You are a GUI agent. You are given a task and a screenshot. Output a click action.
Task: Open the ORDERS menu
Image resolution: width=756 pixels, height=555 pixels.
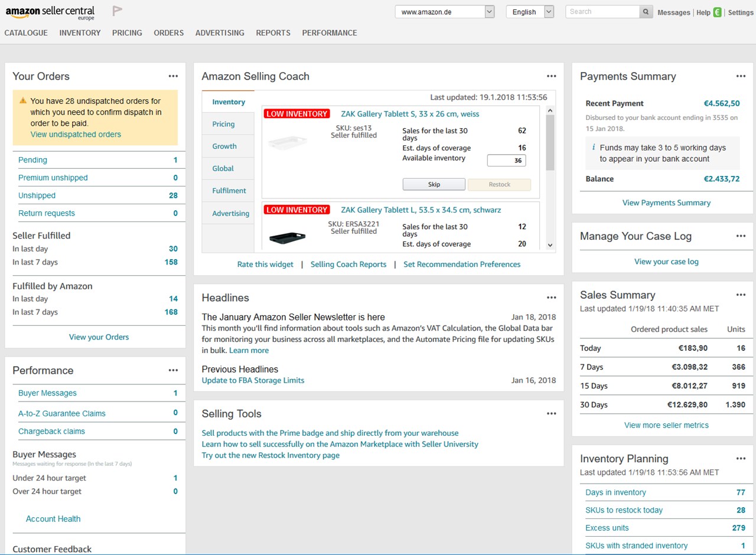(x=169, y=33)
